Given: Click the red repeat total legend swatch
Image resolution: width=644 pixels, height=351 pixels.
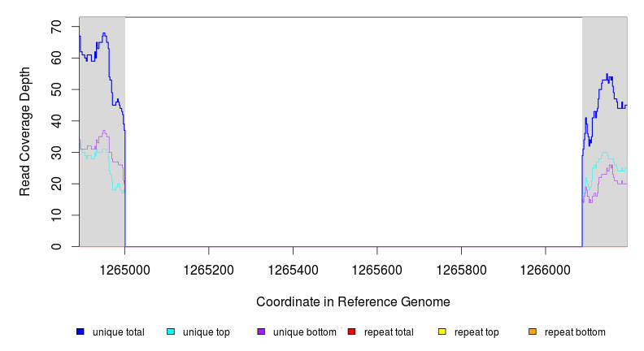Looking at the screenshot, I should click(351, 332).
